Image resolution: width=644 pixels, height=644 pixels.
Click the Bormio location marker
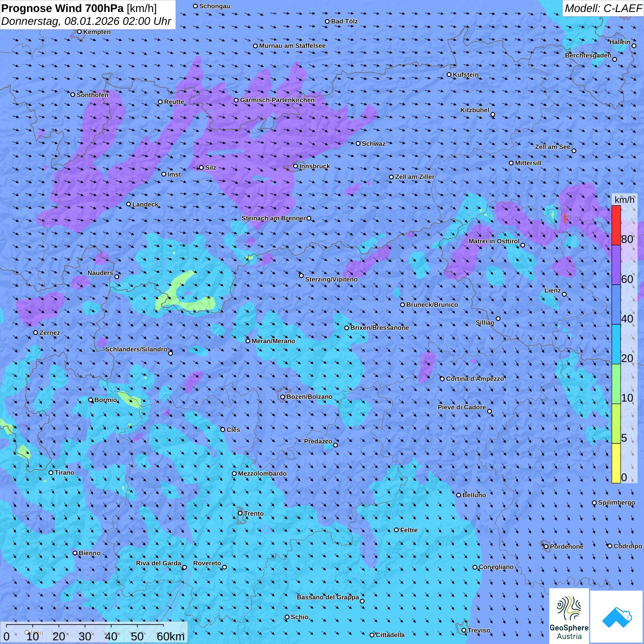[x=91, y=400]
